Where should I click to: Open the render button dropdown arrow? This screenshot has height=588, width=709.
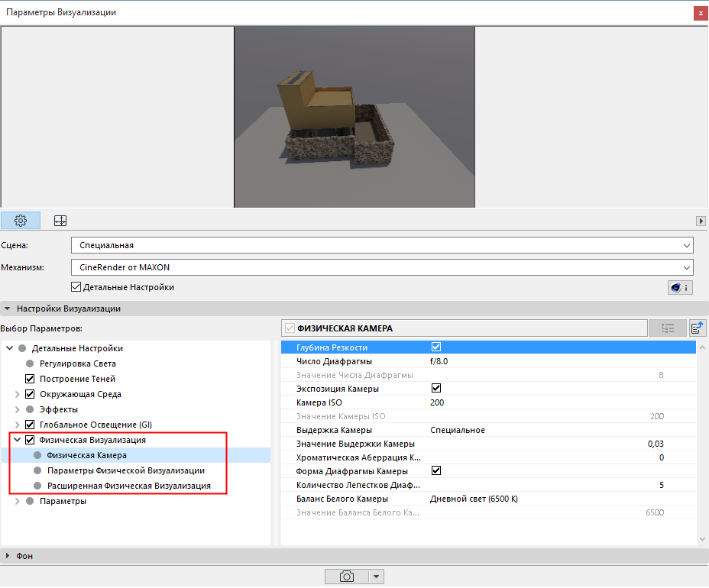point(376,577)
